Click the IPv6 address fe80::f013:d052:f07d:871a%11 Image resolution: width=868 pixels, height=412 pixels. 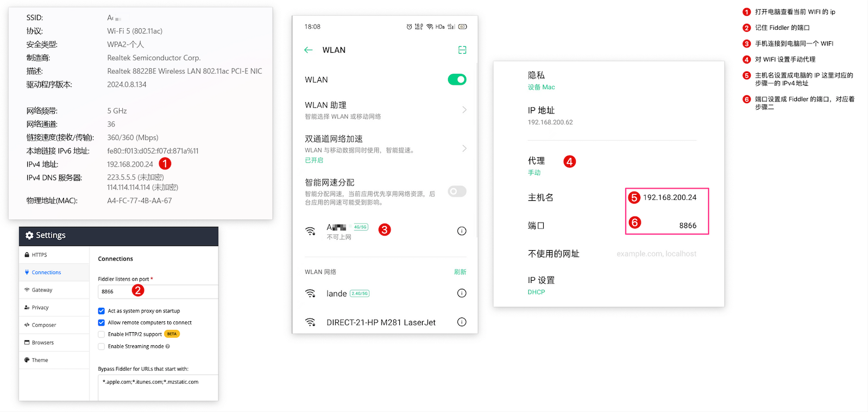[153, 151]
